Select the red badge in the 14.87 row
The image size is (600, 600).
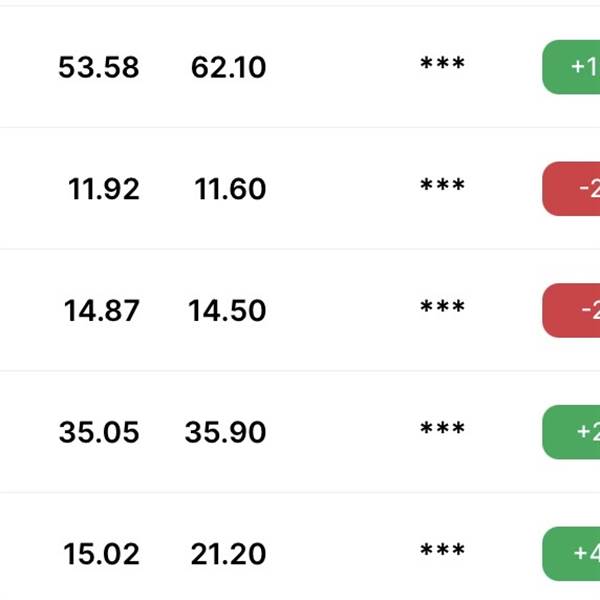pos(572,310)
